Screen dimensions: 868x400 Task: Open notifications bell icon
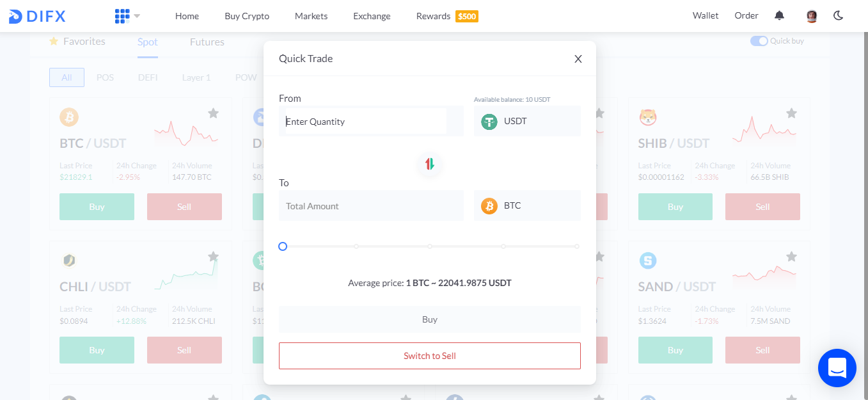point(779,16)
